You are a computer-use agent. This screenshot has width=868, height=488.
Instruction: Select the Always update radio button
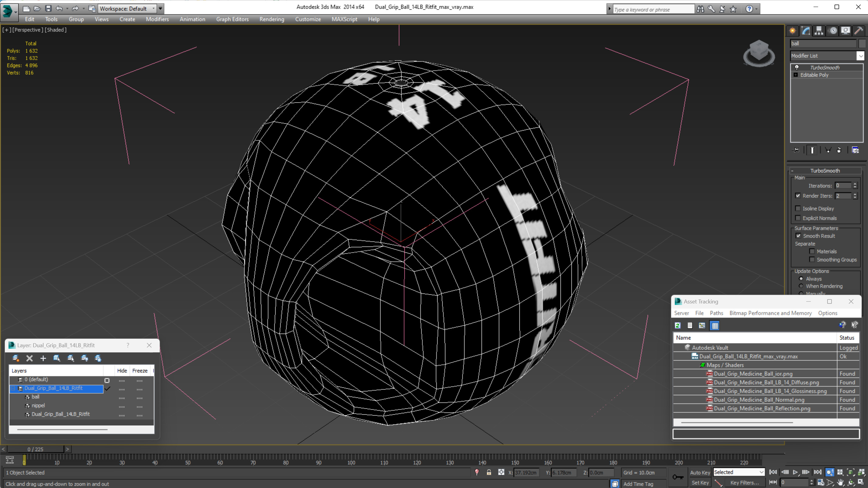(801, 279)
